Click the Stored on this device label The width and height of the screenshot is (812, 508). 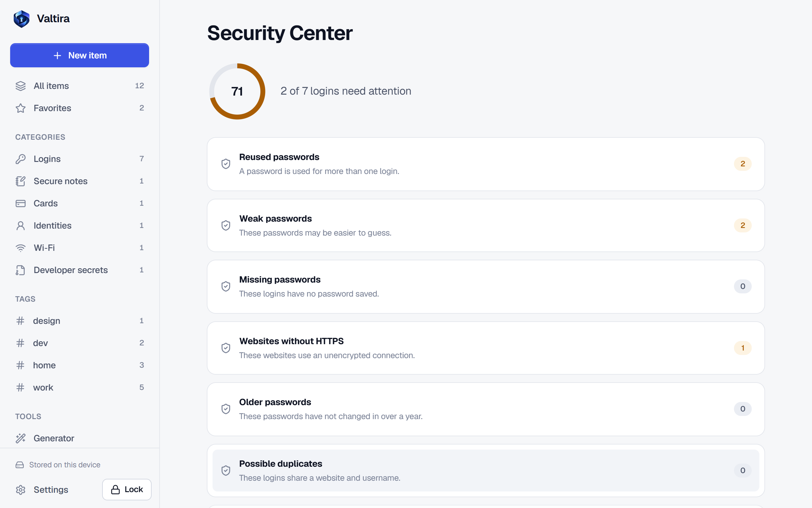[x=64, y=465]
